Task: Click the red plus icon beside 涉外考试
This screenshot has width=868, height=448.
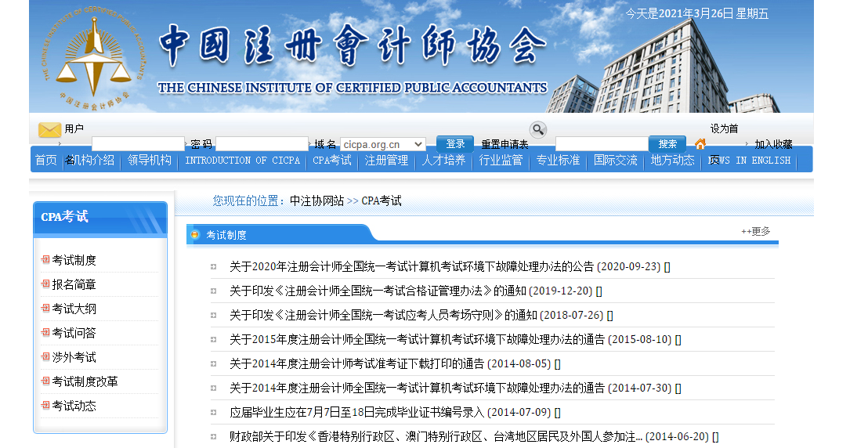Action: (x=45, y=357)
